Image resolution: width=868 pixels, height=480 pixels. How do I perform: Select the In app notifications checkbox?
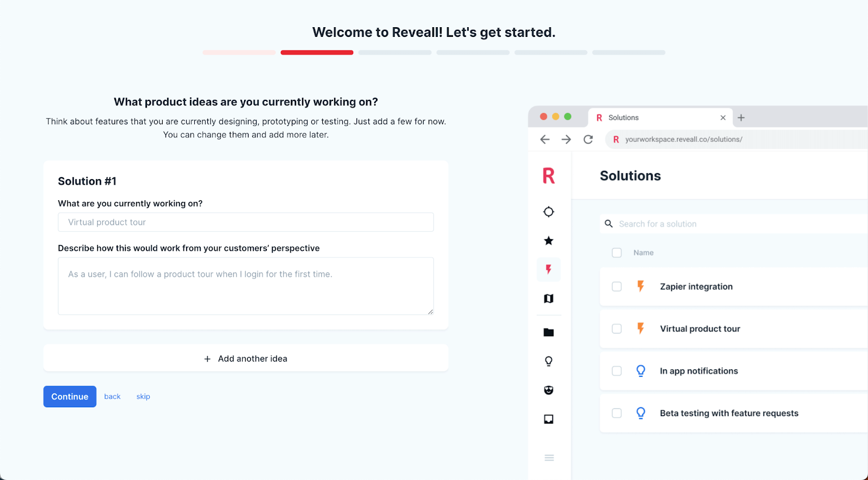(x=617, y=371)
